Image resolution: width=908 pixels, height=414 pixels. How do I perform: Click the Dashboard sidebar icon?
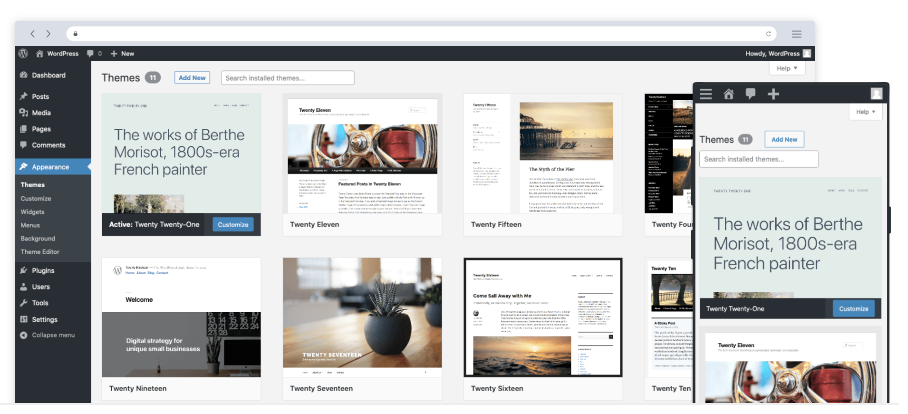pos(24,75)
